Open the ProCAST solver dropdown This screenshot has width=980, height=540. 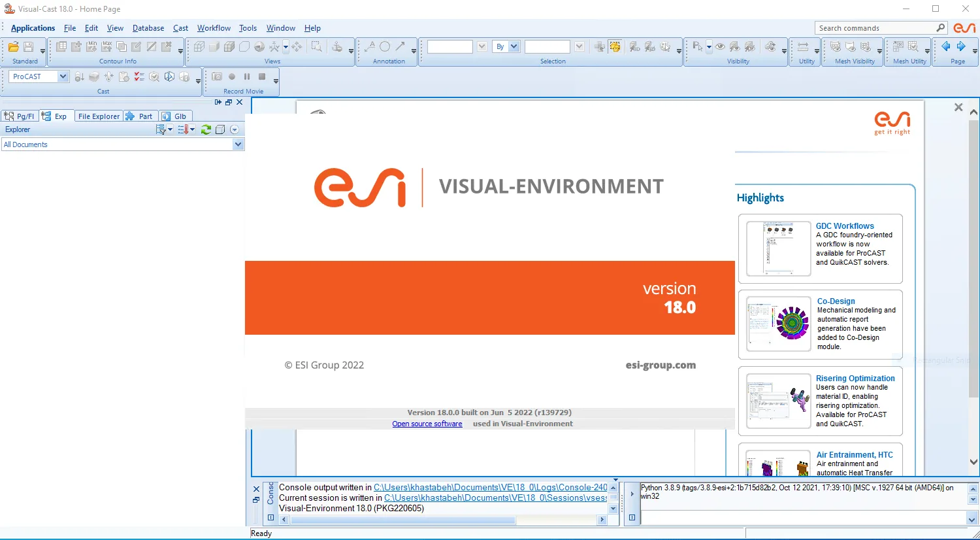63,76
